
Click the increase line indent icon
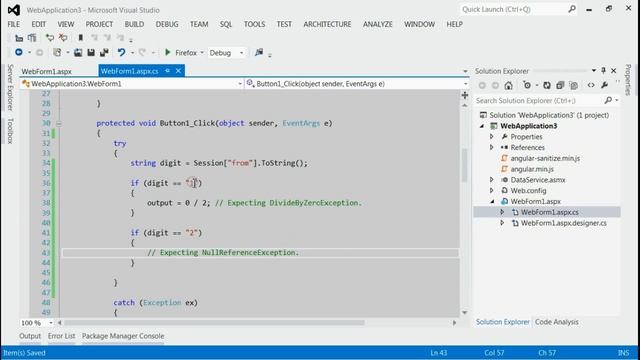(x=32, y=38)
